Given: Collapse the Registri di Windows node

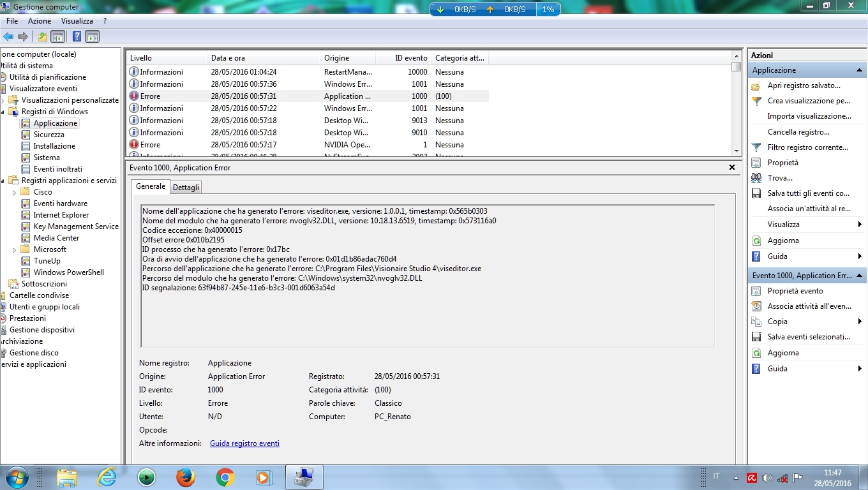Looking at the screenshot, I should coord(3,112).
